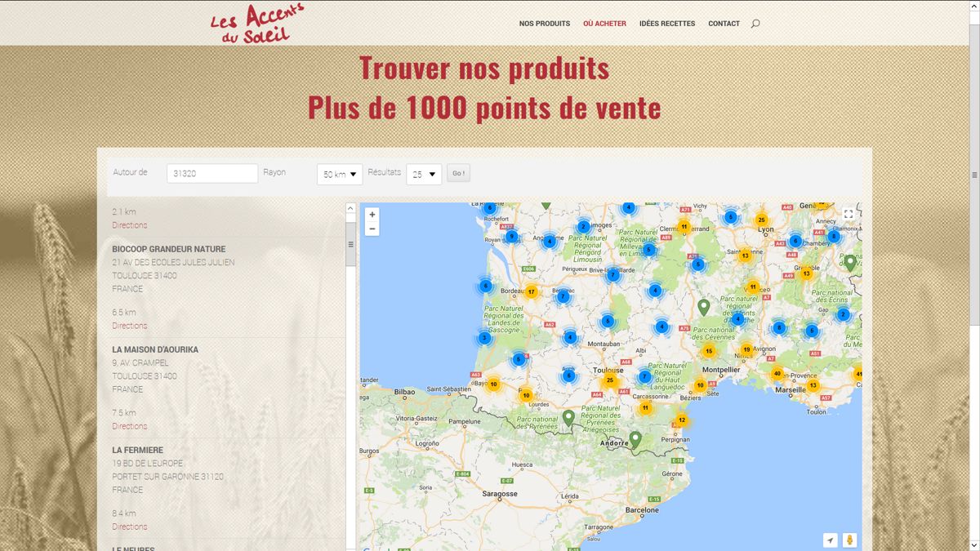Screen dimensions: 980x551
Task: Click green pin in Parc national des Pyrénées
Action: (x=568, y=419)
